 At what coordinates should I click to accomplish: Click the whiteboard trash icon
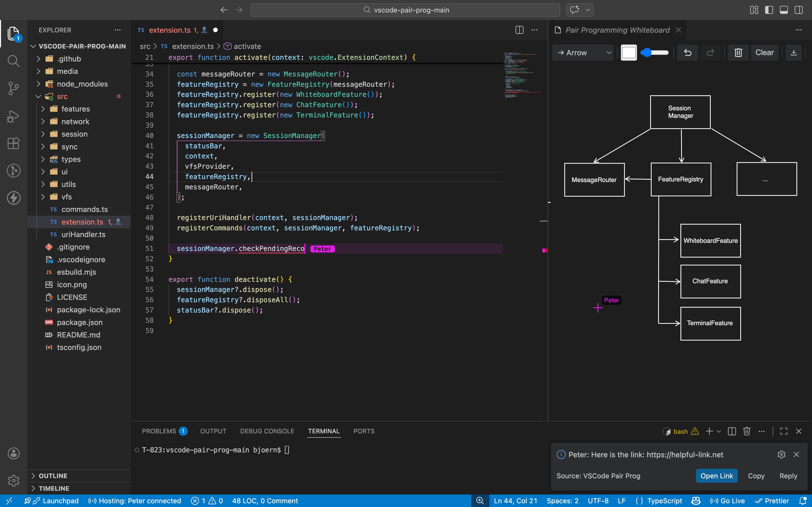(738, 53)
